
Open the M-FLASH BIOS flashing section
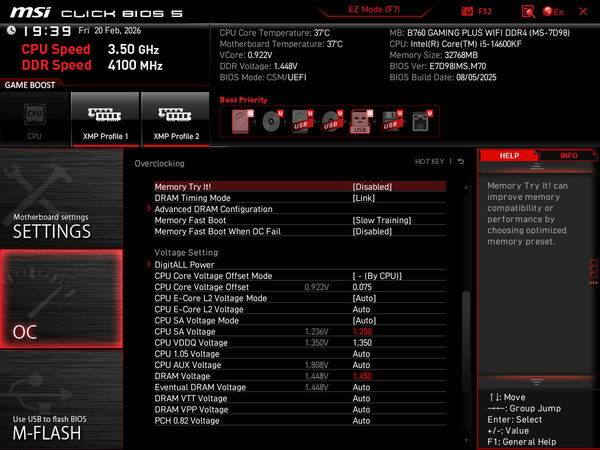pyautogui.click(x=61, y=399)
